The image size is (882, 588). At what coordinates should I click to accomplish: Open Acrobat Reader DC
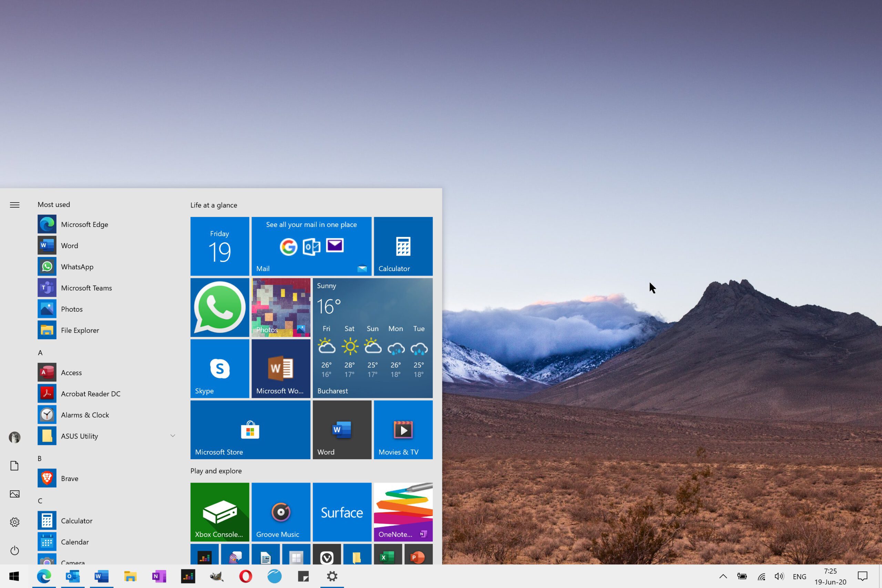107,394
